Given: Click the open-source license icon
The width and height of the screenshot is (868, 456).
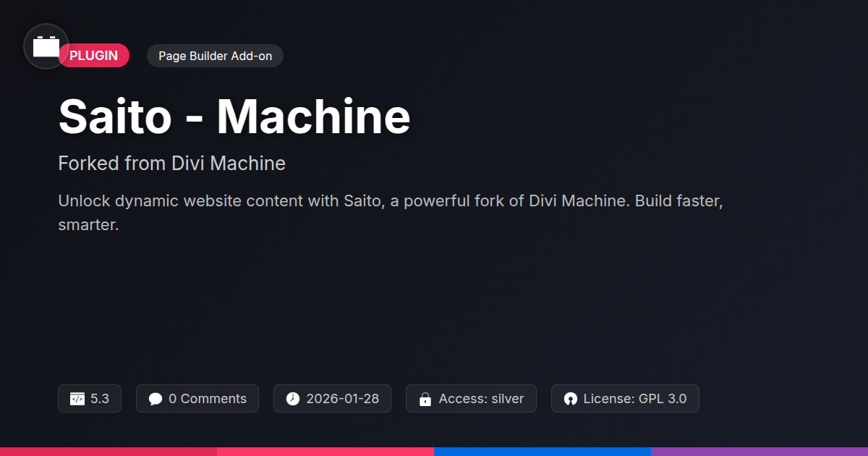Looking at the screenshot, I should tap(571, 399).
